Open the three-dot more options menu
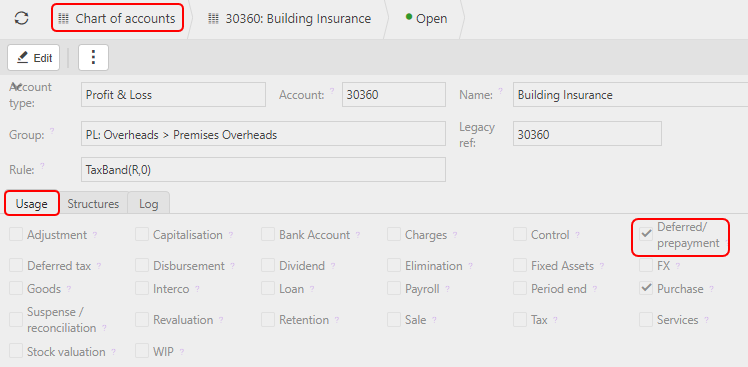Screen dimensions: 748x367 [x=94, y=58]
